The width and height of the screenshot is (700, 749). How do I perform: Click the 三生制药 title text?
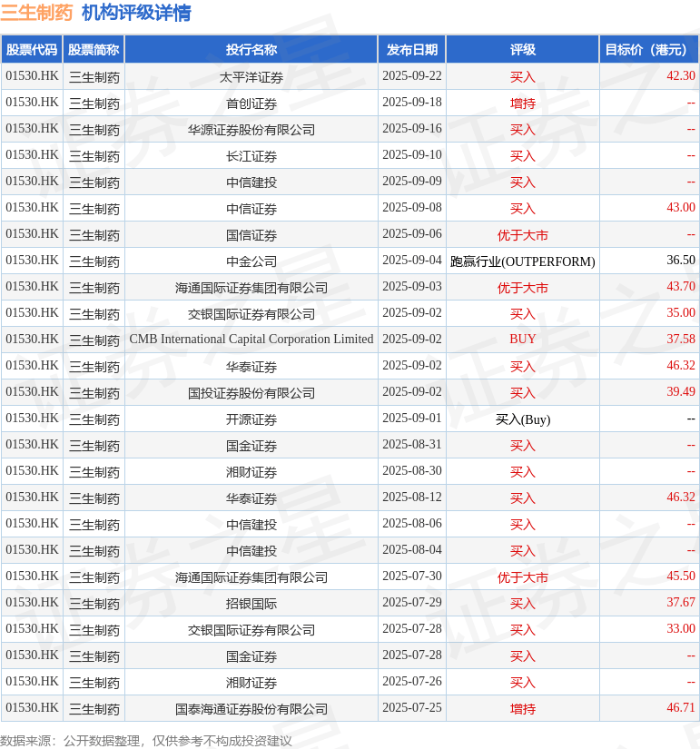(x=36, y=13)
